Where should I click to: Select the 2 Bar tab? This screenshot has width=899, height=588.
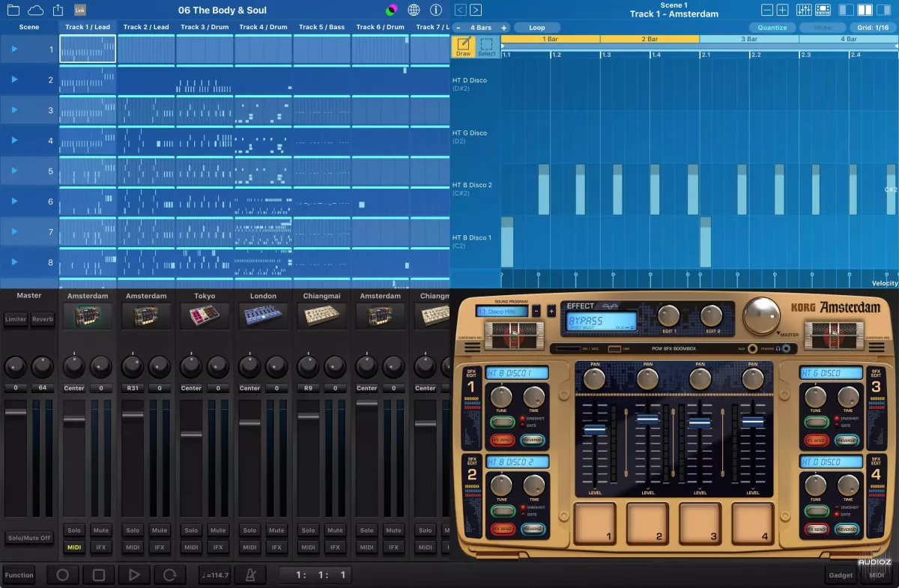650,39
